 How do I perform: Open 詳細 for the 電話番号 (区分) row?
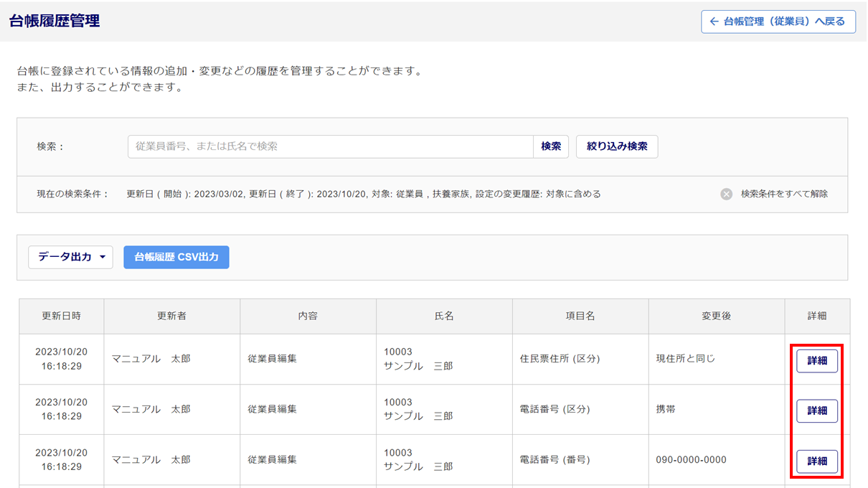click(x=816, y=410)
